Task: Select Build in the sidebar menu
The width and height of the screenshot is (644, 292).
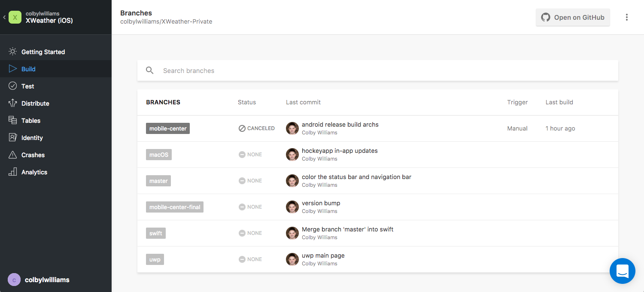Action: [x=56, y=69]
